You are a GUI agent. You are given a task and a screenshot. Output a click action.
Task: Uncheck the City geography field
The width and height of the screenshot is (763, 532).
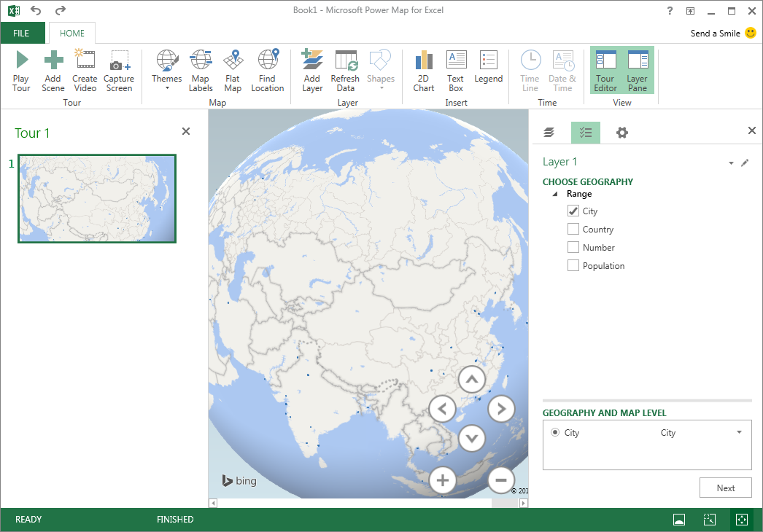click(573, 211)
